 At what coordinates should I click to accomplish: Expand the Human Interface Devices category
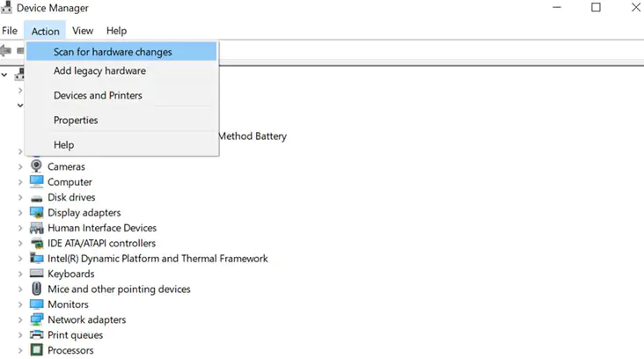point(19,228)
